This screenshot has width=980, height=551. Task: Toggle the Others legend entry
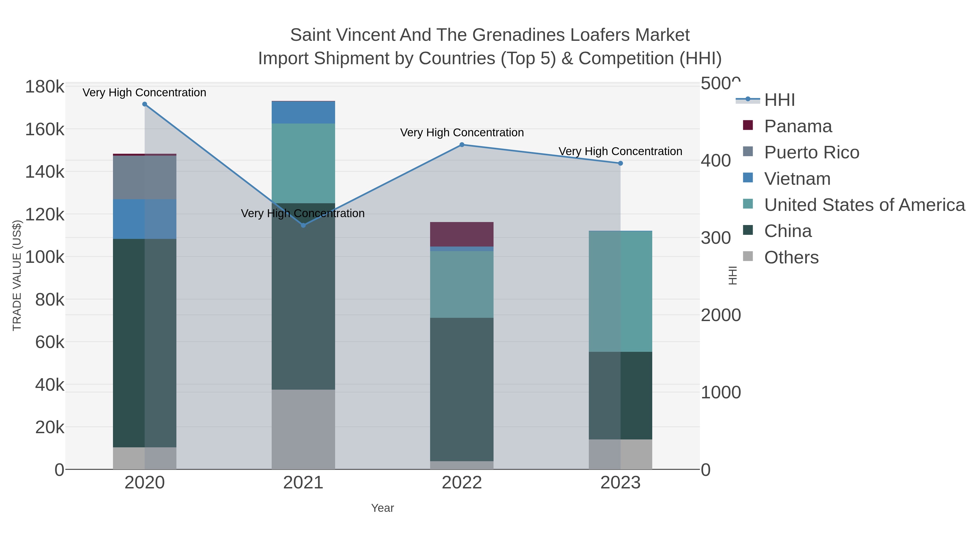(780, 257)
